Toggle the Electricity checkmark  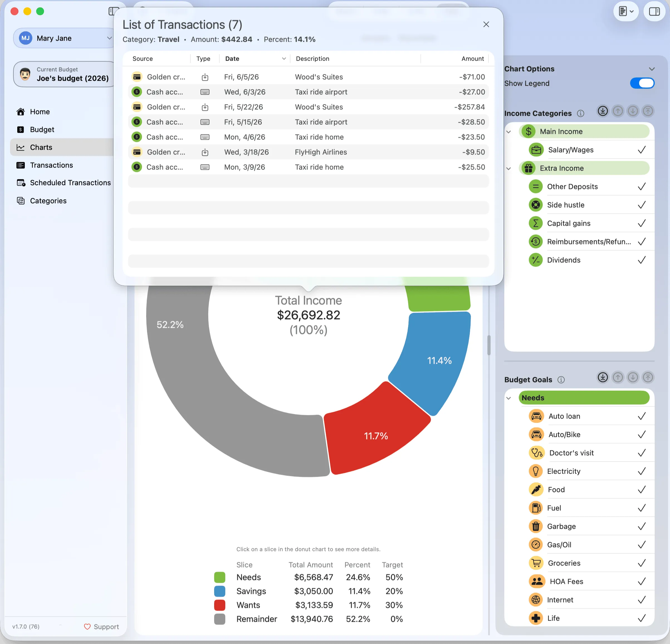pos(642,471)
